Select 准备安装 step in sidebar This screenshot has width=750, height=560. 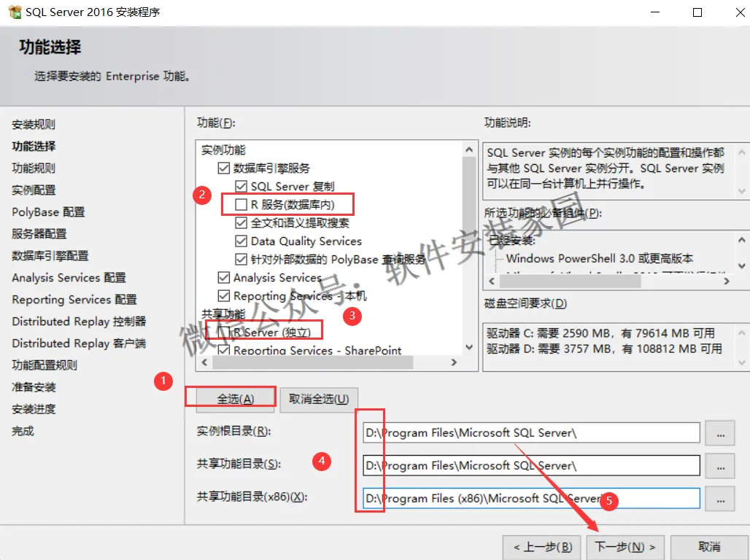[34, 387]
